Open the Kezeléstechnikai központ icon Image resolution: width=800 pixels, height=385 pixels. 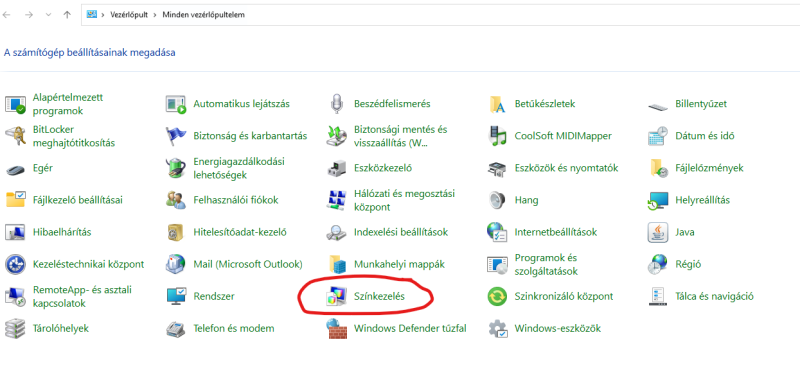15,264
